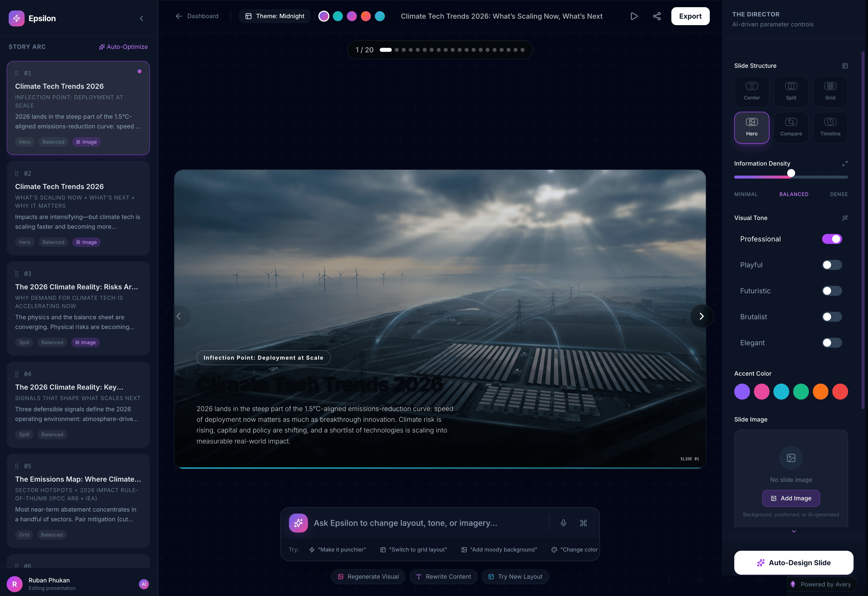Click the play presentation icon
This screenshot has width=868, height=596.
[x=634, y=16]
